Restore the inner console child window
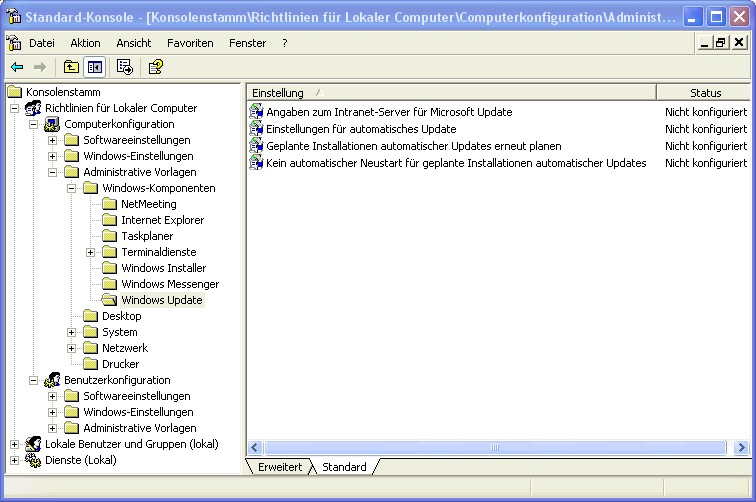The height and width of the screenshot is (502, 756). (720, 43)
